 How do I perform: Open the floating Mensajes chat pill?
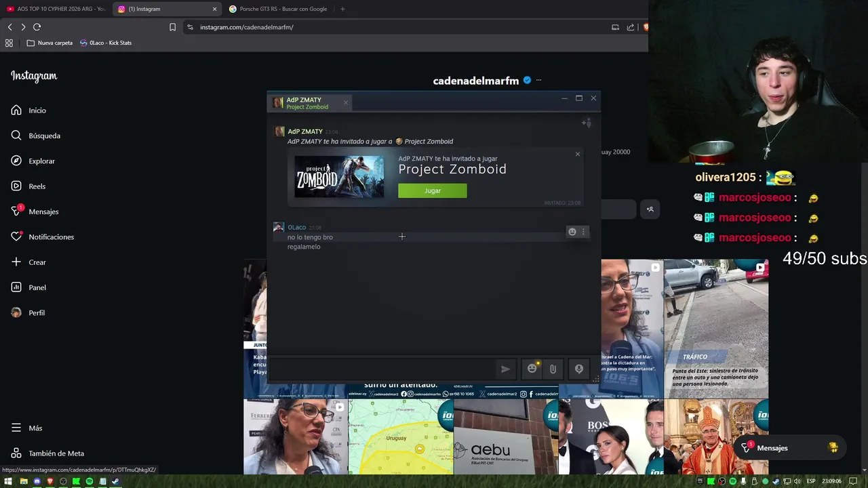[x=790, y=448]
